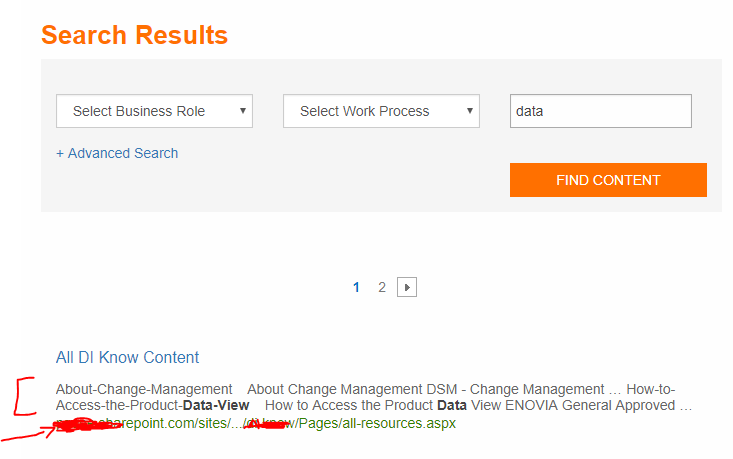The width and height of the screenshot is (733, 459).
Task: Expand the Advanced Search options
Action: pos(117,153)
